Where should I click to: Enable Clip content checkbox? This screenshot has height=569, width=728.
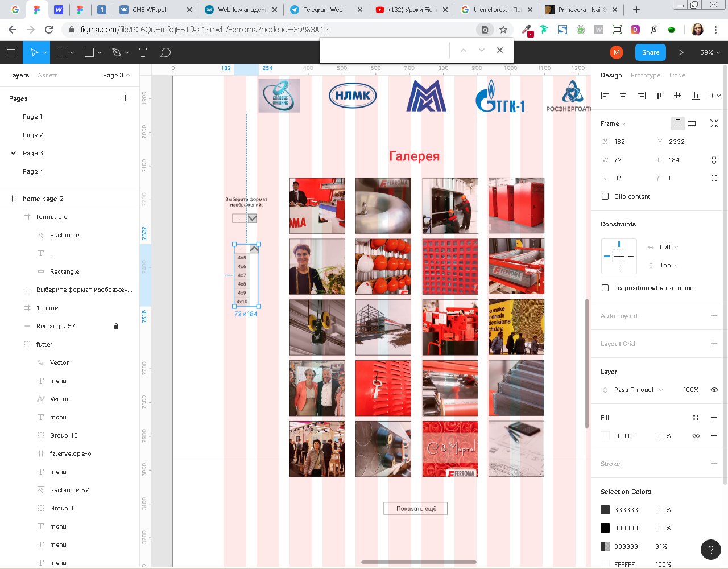pos(605,196)
